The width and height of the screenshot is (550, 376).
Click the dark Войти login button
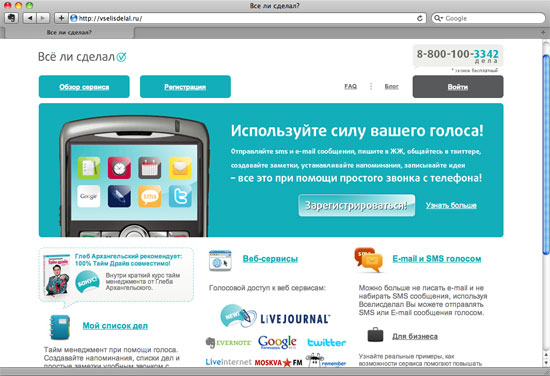tap(458, 87)
